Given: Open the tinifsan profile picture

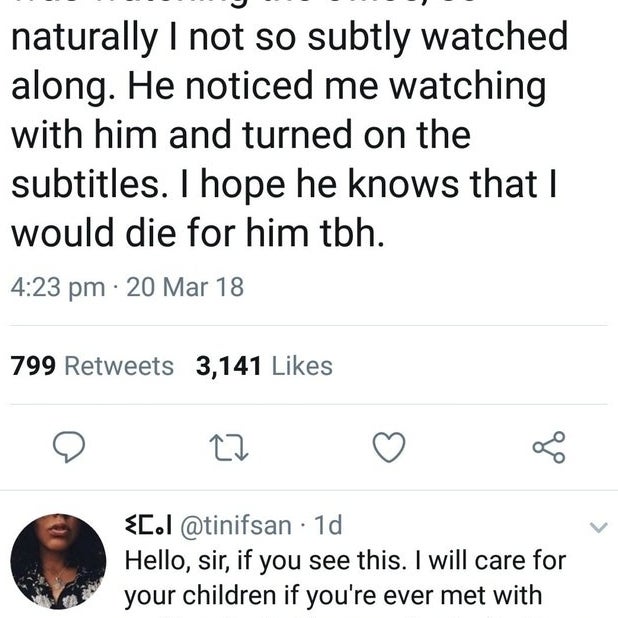Looking at the screenshot, I should tap(58, 562).
